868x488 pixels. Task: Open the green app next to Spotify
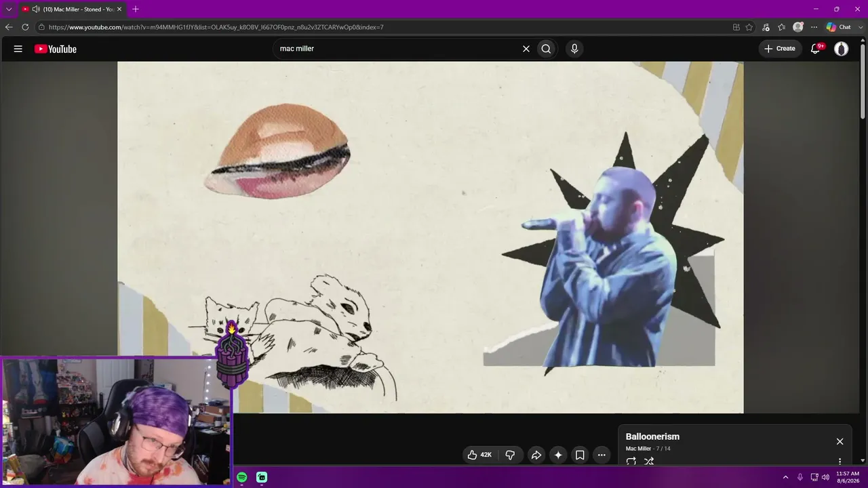tap(262, 477)
